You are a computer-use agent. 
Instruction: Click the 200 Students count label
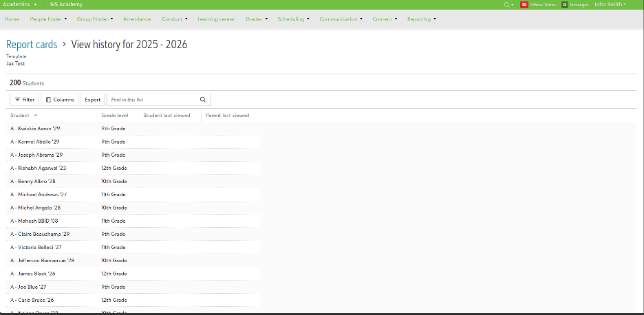pyautogui.click(x=27, y=83)
